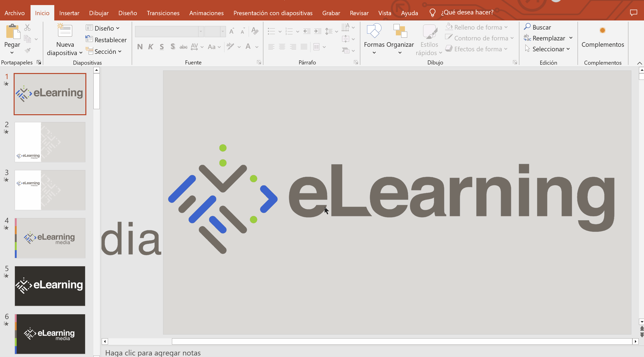This screenshot has height=357, width=644.
Task: Click the Organizar arrange icon
Action: pyautogui.click(x=400, y=31)
